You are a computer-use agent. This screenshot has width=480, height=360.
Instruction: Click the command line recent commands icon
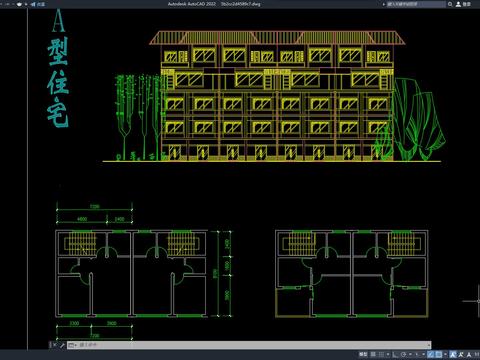pos(71,345)
